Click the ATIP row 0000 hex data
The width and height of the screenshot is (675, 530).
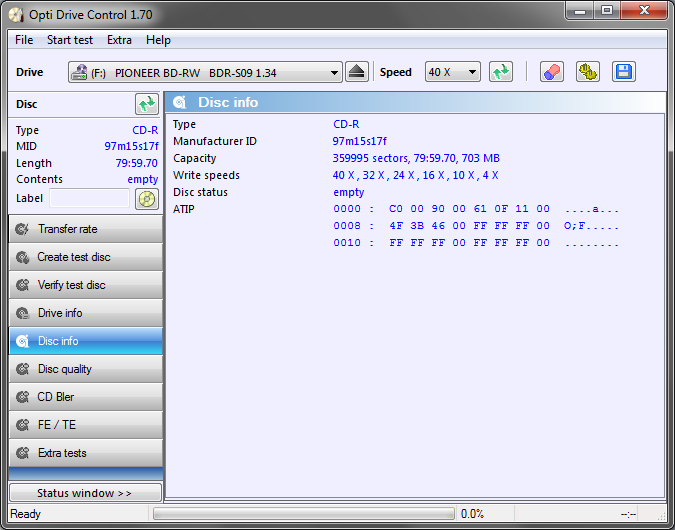point(469,209)
